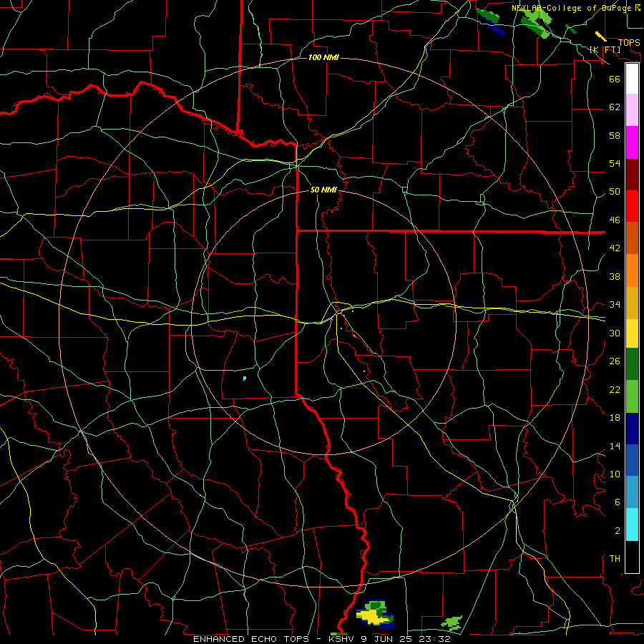644x644 pixels.
Task: Click the gold legend swatch
Action: pos(632,303)
